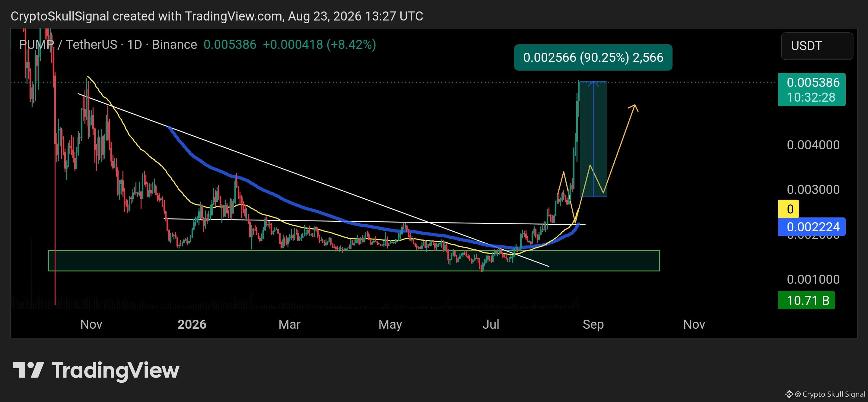Select the current price label with countdown 10:32:28
This screenshot has width=868, height=402.
[811, 90]
